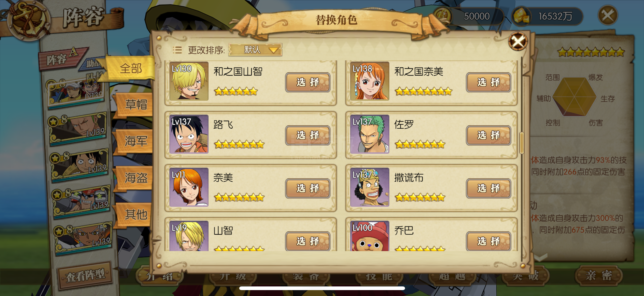Expand the chevron below skill description
The height and width of the screenshot is (296, 644).
point(540,257)
